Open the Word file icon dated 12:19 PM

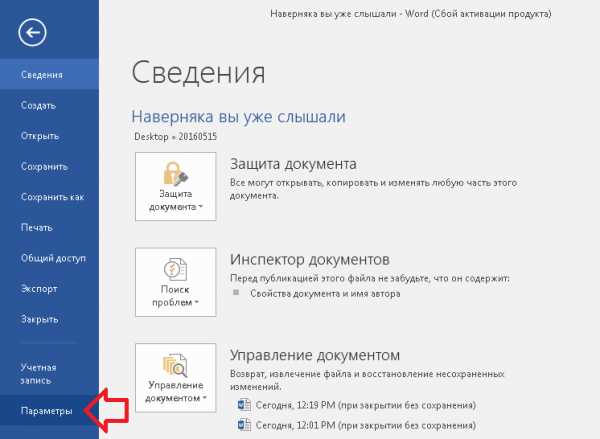point(244,405)
